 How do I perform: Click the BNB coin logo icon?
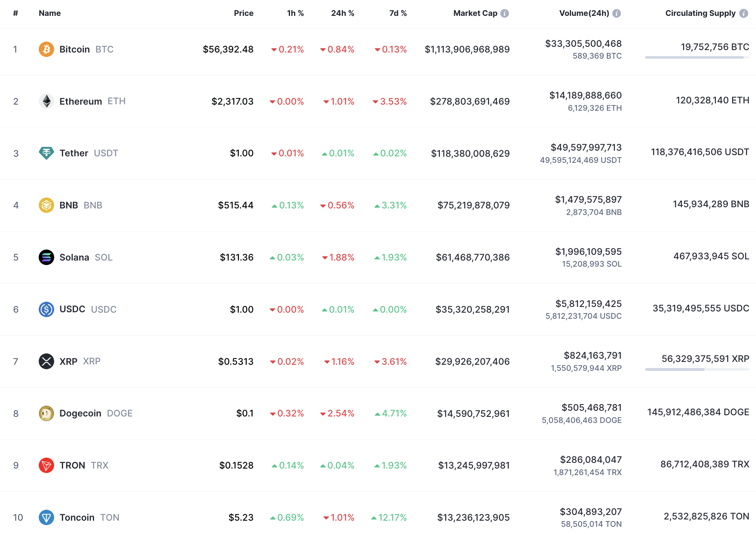(46, 205)
